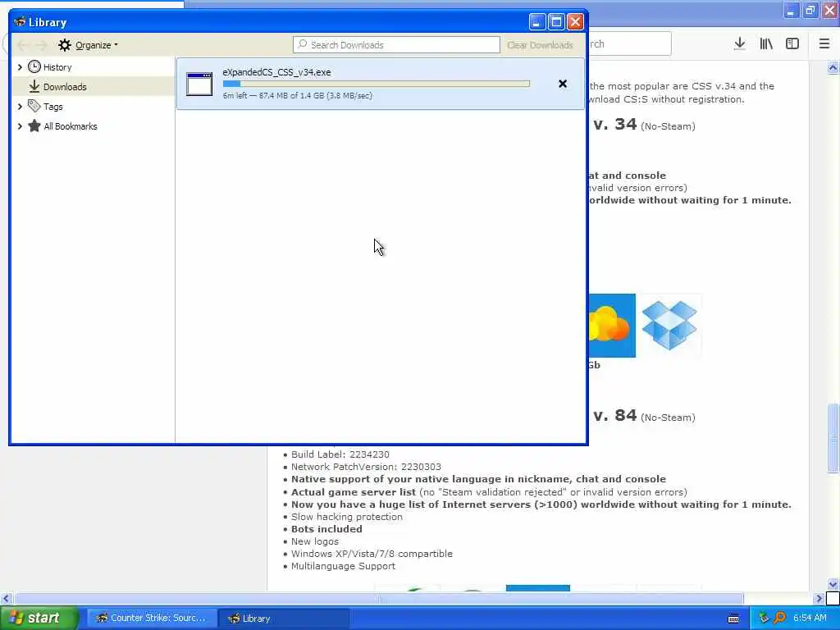Click the browser search box behind Library
The height and width of the screenshot is (630, 840).
pos(629,44)
